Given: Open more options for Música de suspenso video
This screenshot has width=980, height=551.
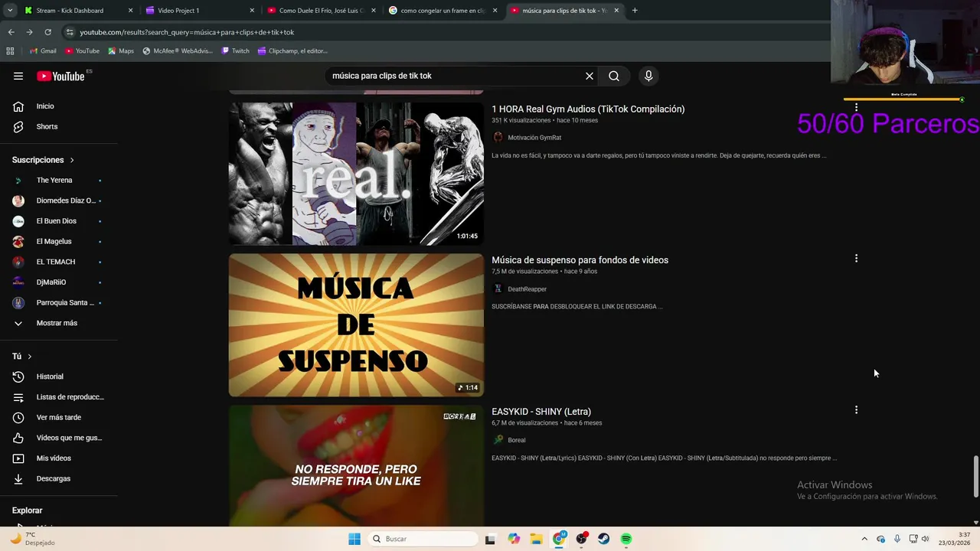Looking at the screenshot, I should click(x=856, y=259).
